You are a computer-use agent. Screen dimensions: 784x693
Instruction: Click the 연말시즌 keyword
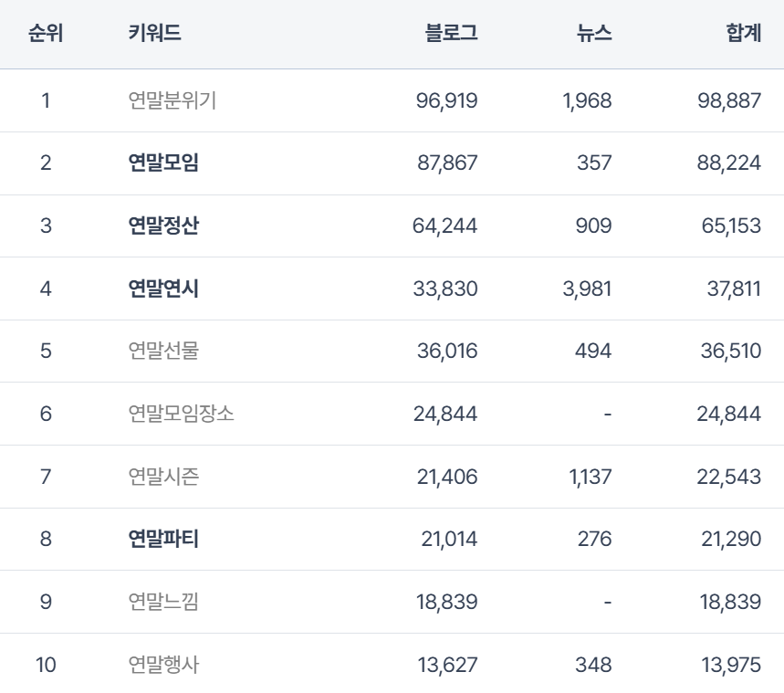(x=163, y=477)
